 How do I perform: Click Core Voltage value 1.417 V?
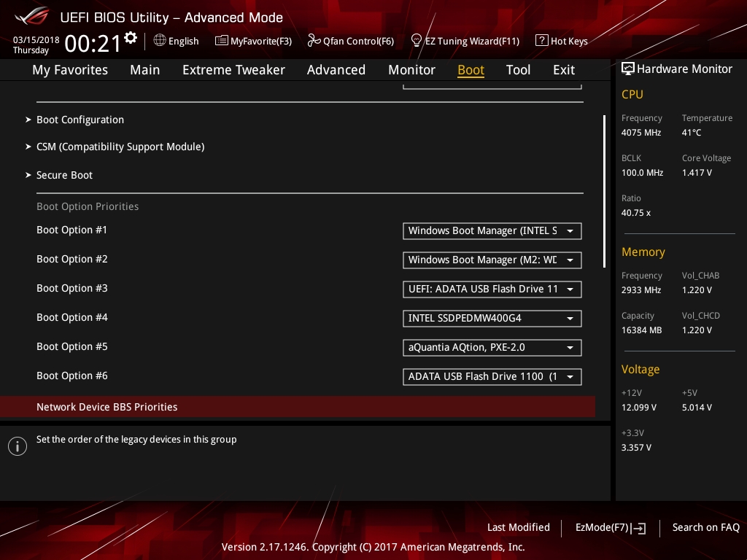tap(697, 173)
